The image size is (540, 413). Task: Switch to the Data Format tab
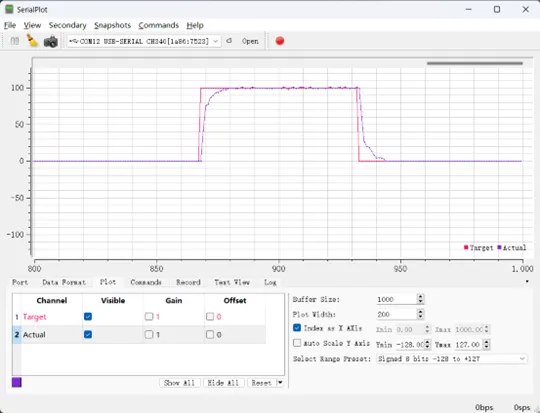click(x=64, y=282)
